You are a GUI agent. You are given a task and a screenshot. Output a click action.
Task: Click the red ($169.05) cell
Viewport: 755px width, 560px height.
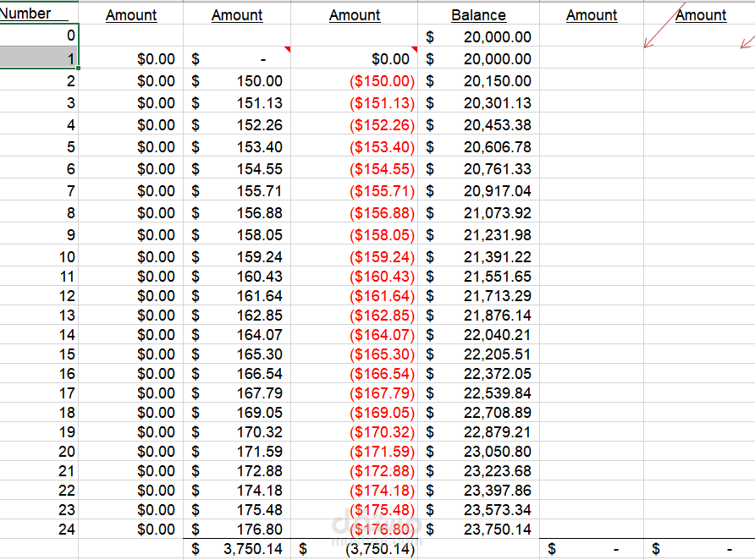point(354,412)
